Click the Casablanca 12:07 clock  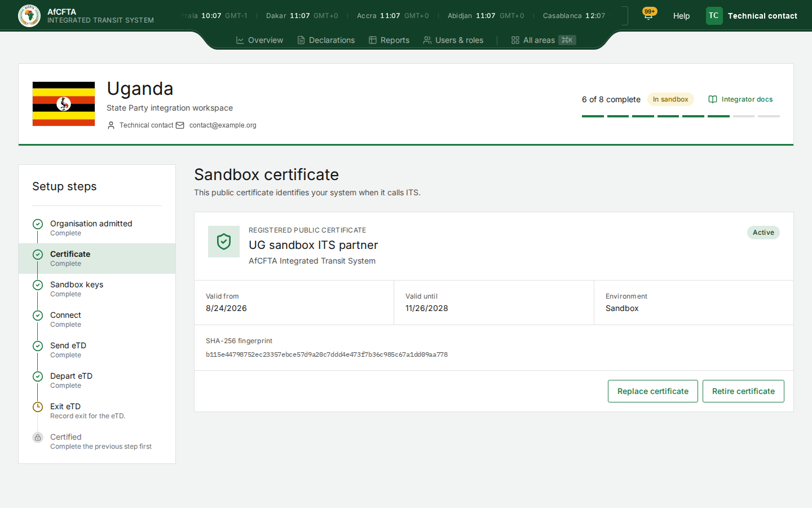(574, 16)
